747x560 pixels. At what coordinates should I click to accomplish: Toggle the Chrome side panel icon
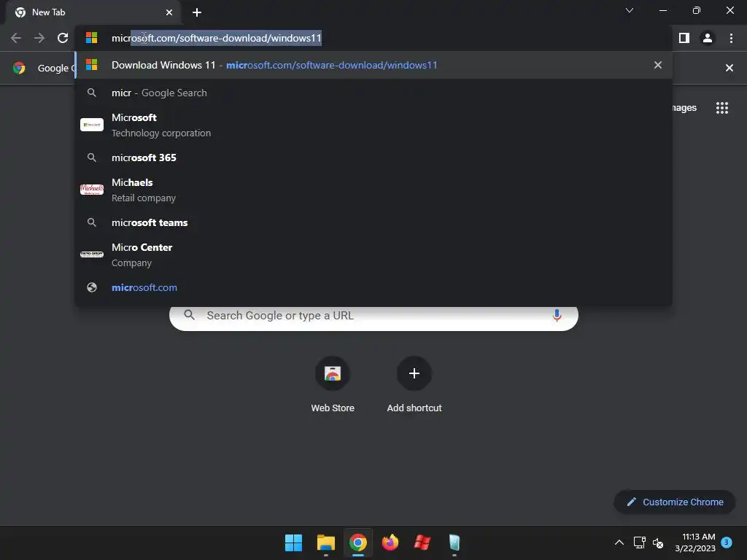click(x=684, y=38)
